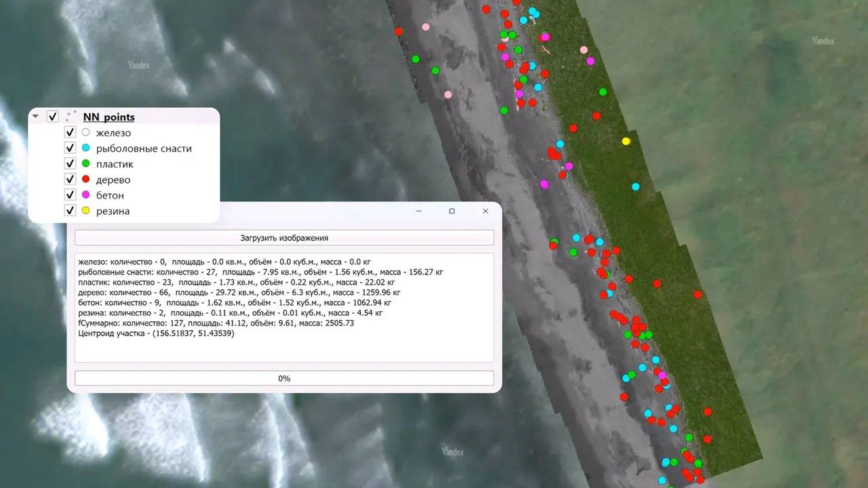
Task: Click the white circle symbol for железо
Action: 85,133
